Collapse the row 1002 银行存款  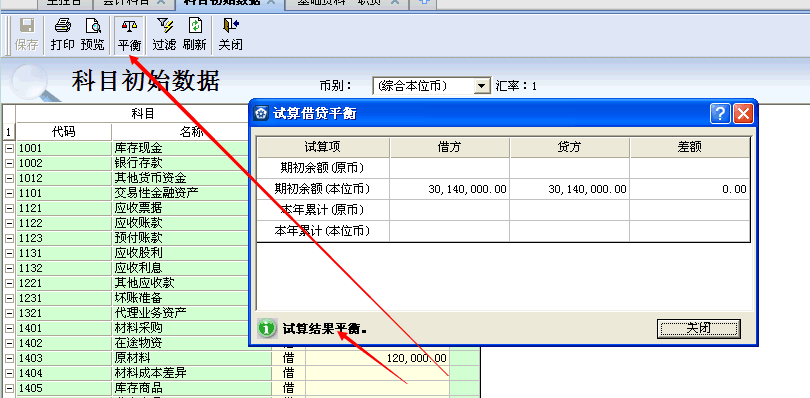[9, 163]
